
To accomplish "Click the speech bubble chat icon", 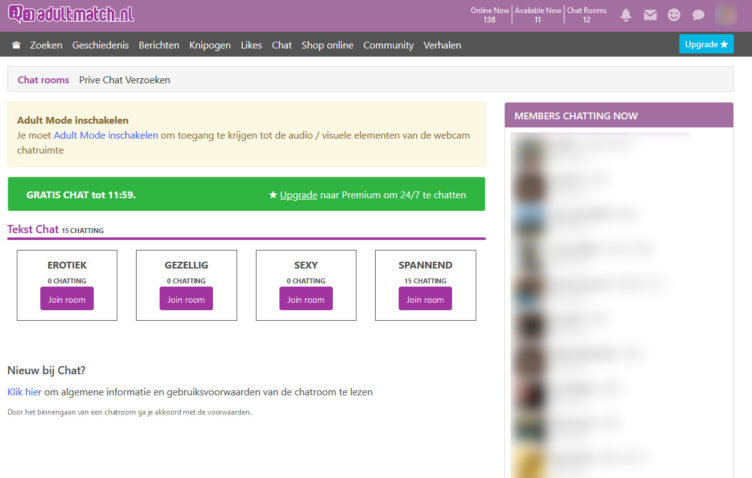I will [698, 15].
